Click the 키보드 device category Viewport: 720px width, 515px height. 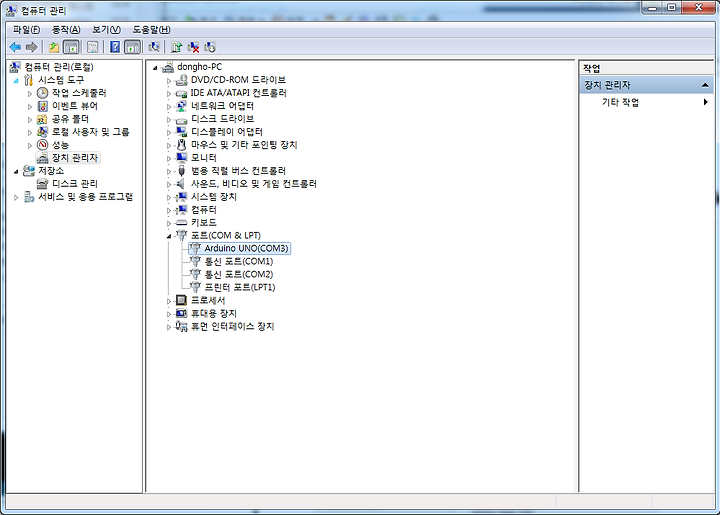[203, 223]
